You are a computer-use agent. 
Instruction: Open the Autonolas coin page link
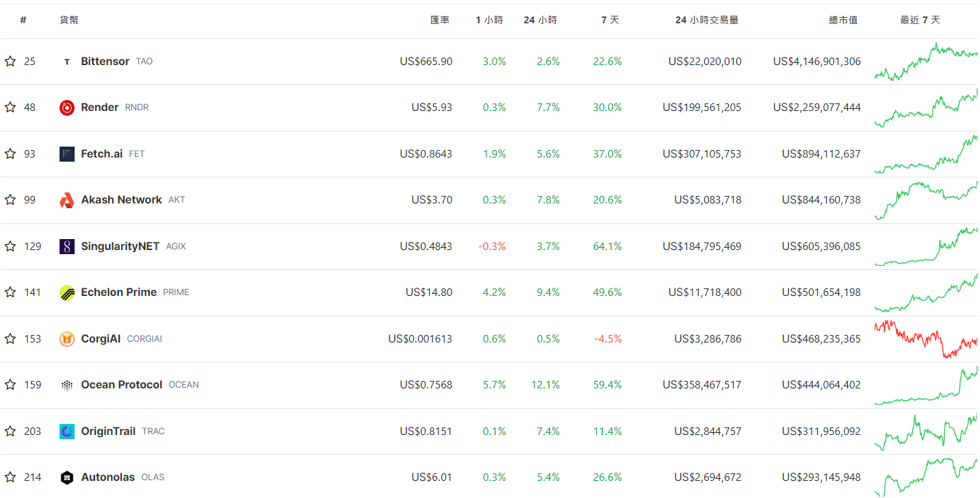coord(107,477)
